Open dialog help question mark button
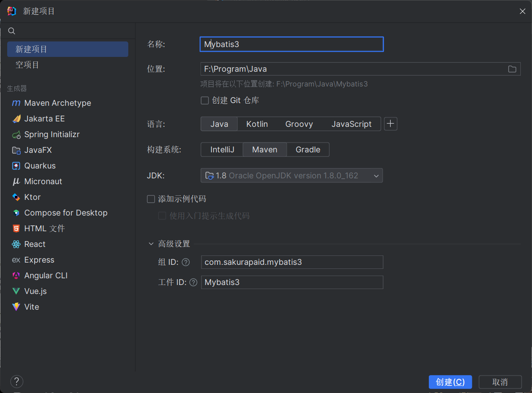 (x=17, y=381)
